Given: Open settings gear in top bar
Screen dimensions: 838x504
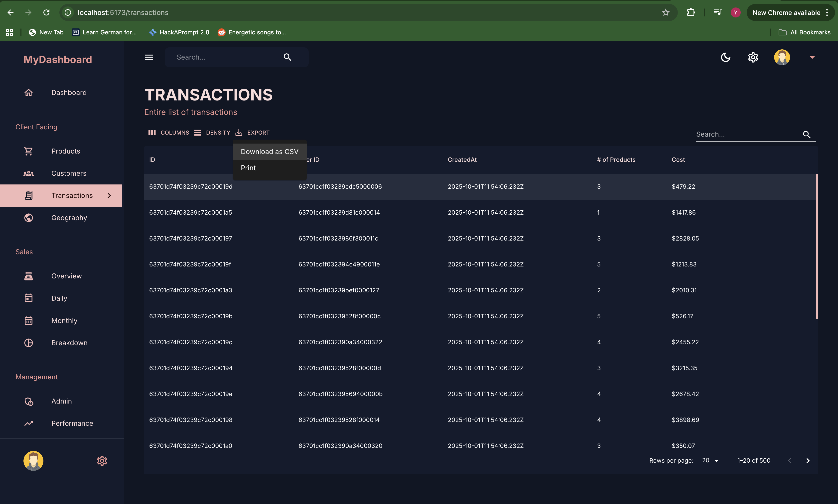Looking at the screenshot, I should (x=753, y=57).
